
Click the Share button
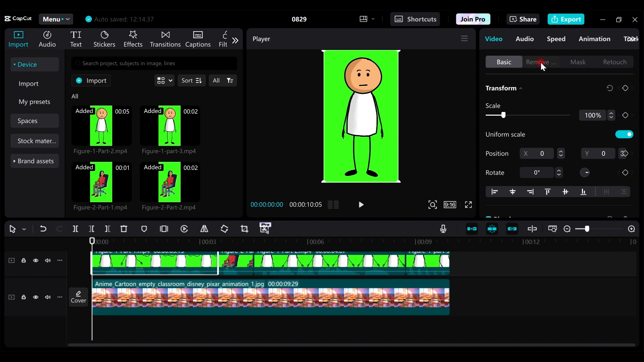(x=523, y=19)
